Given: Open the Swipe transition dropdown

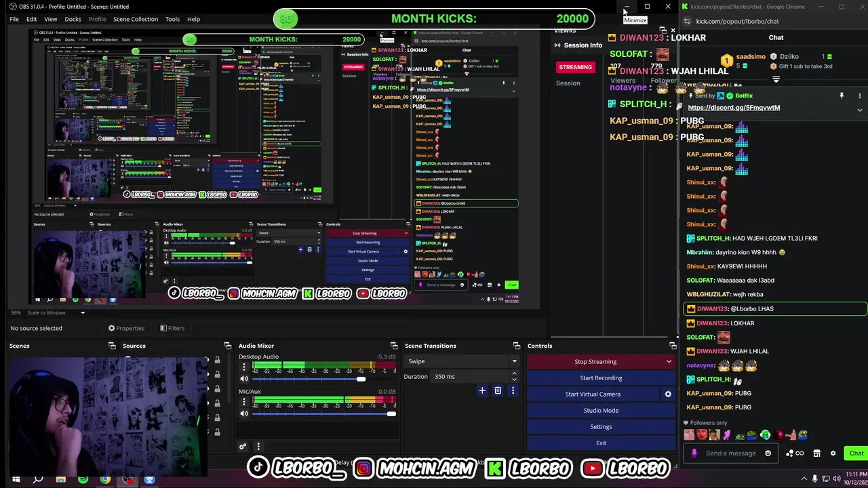Looking at the screenshot, I should pyautogui.click(x=462, y=361).
